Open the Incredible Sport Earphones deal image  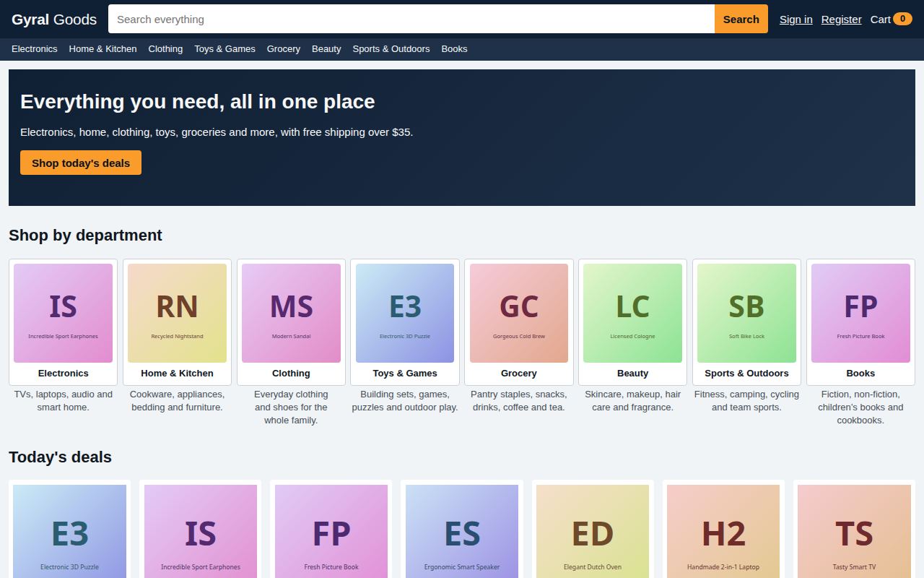[201, 531]
